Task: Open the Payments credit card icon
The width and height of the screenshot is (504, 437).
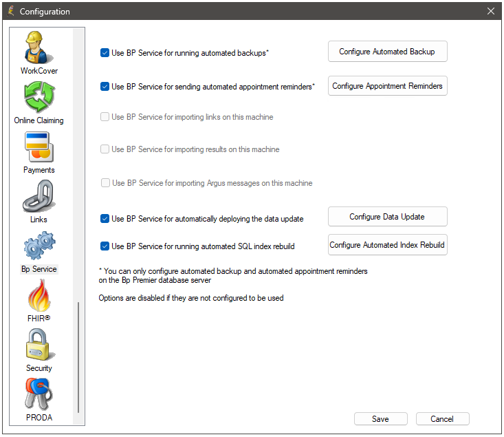Action: [39, 147]
